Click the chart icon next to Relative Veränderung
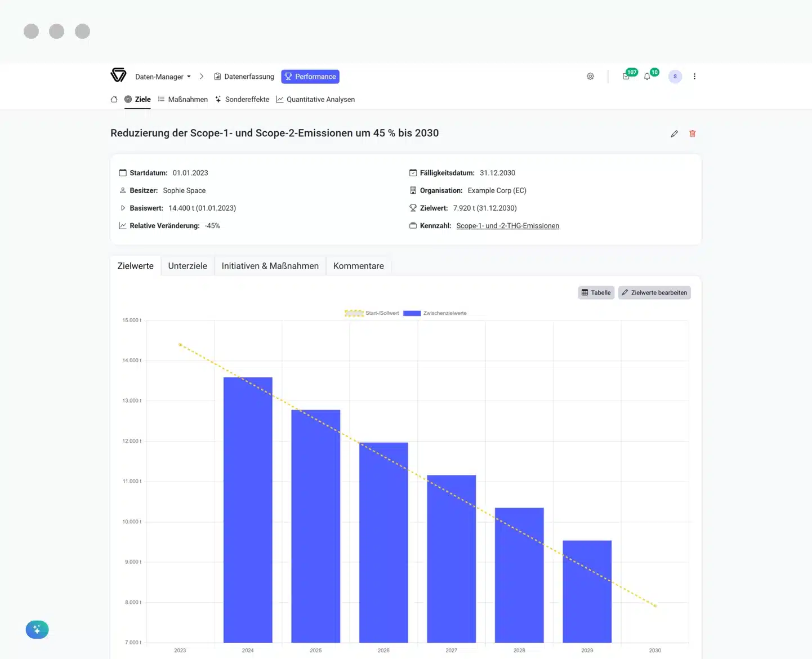Image resolution: width=812 pixels, height=659 pixels. click(123, 225)
